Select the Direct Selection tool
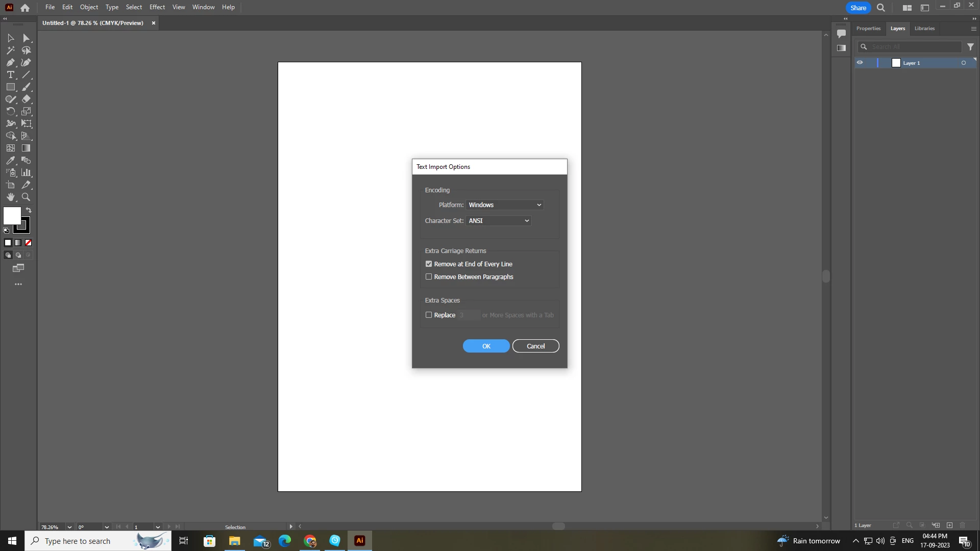Image resolution: width=980 pixels, height=551 pixels. point(27,38)
